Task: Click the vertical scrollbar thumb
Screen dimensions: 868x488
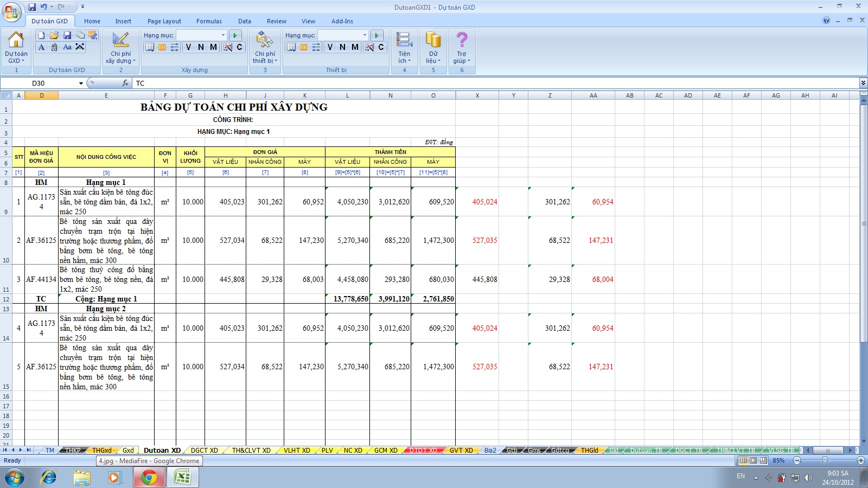Action: [x=864, y=224]
